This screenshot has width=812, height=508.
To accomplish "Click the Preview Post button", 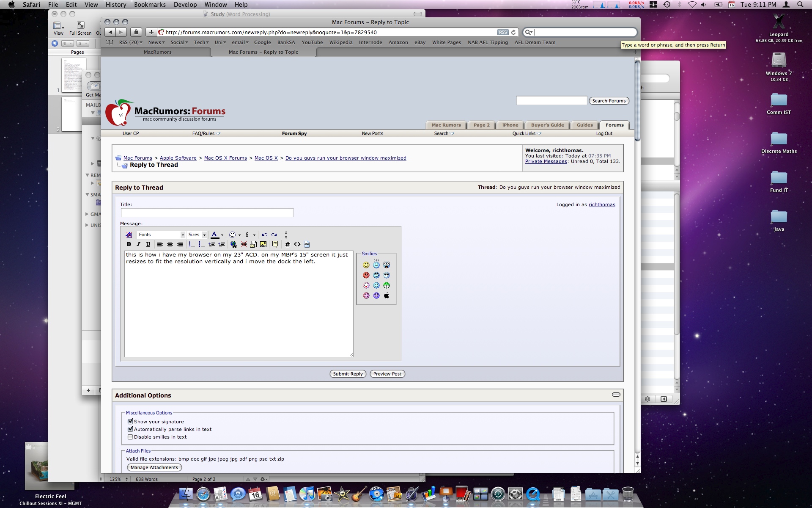I will point(387,374).
